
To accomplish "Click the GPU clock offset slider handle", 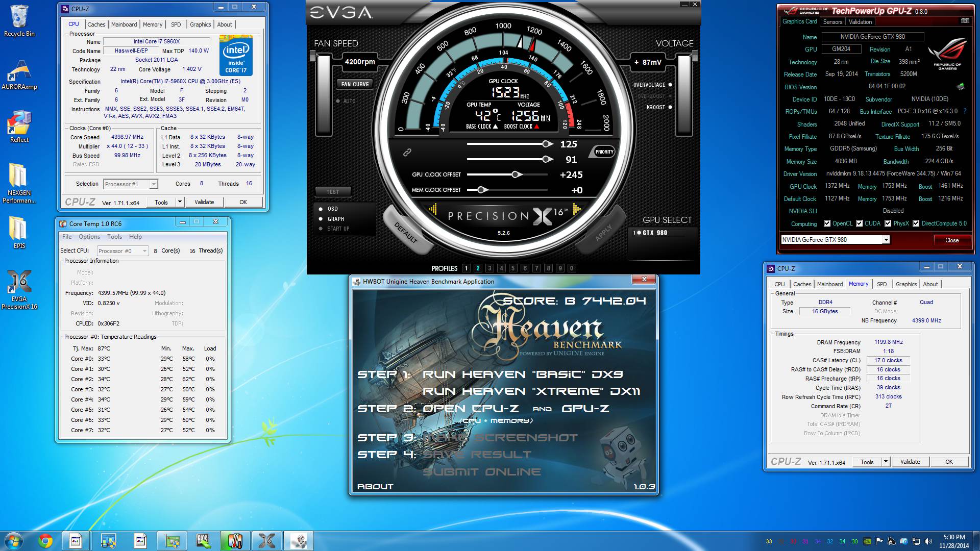I will 516,174.
